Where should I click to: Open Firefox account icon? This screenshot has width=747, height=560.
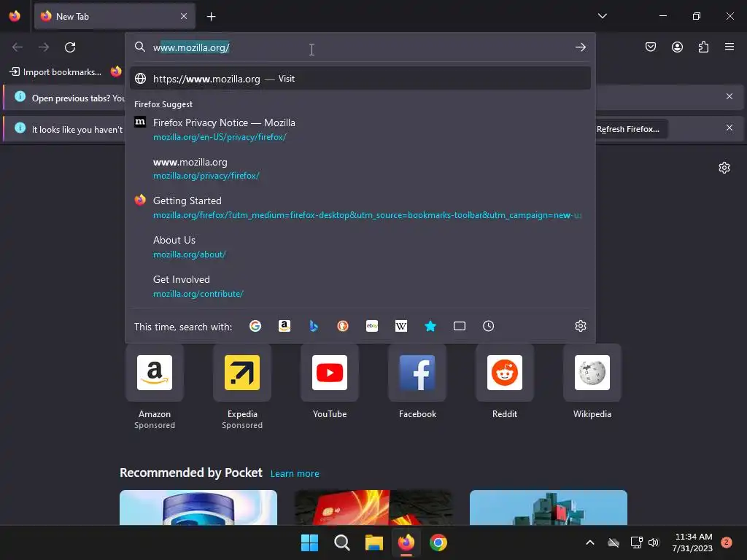point(677,47)
